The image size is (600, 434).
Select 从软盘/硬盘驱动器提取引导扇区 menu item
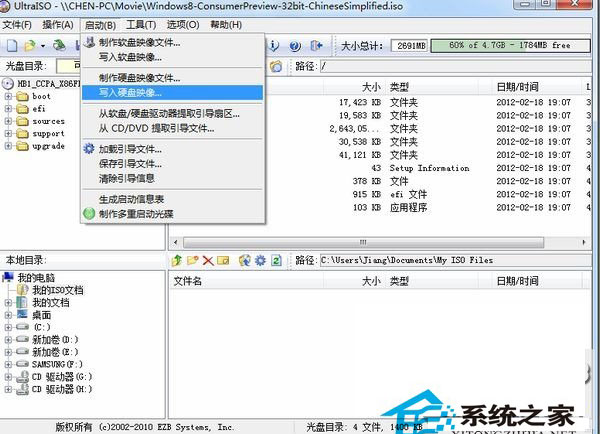(x=173, y=114)
